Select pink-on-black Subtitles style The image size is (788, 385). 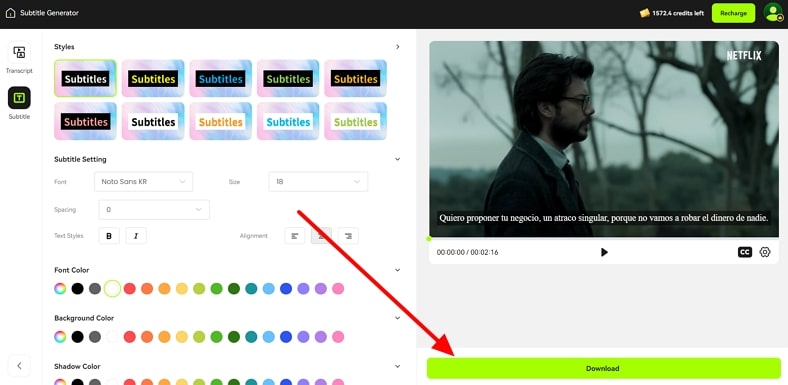click(85, 121)
